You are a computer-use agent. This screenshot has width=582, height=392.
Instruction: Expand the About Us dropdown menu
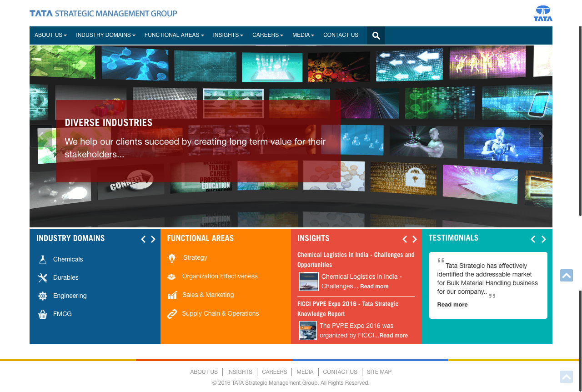(x=50, y=35)
